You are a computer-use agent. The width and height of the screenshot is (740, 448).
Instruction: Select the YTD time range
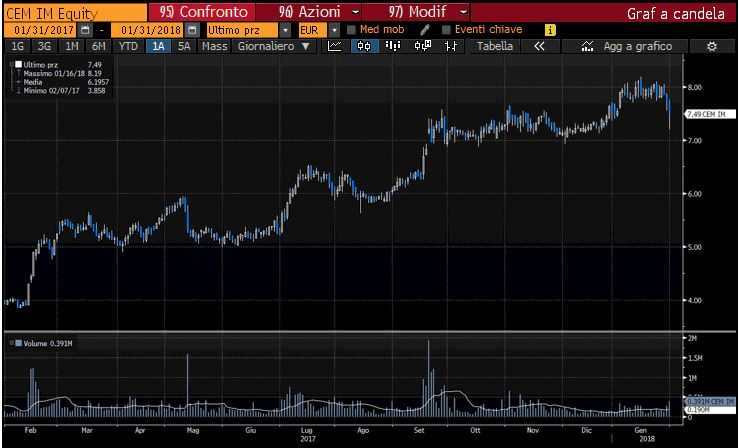128,46
